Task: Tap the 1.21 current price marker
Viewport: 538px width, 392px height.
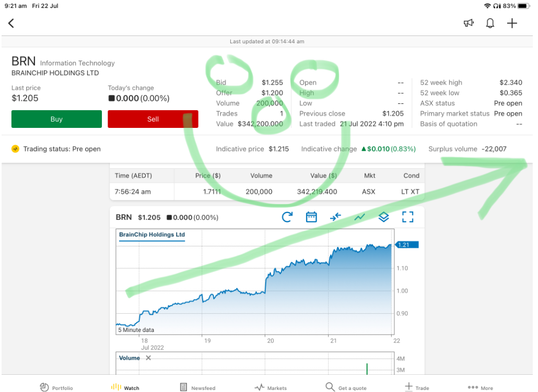Action: pyautogui.click(x=407, y=245)
